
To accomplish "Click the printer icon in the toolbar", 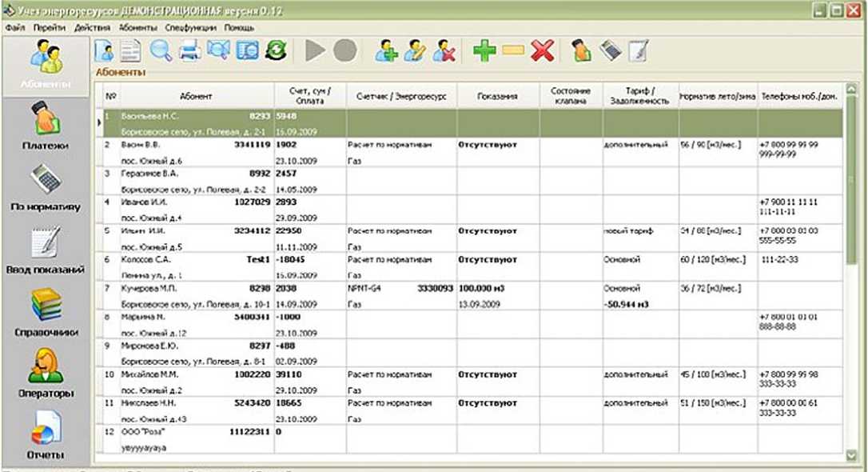I will click(189, 50).
